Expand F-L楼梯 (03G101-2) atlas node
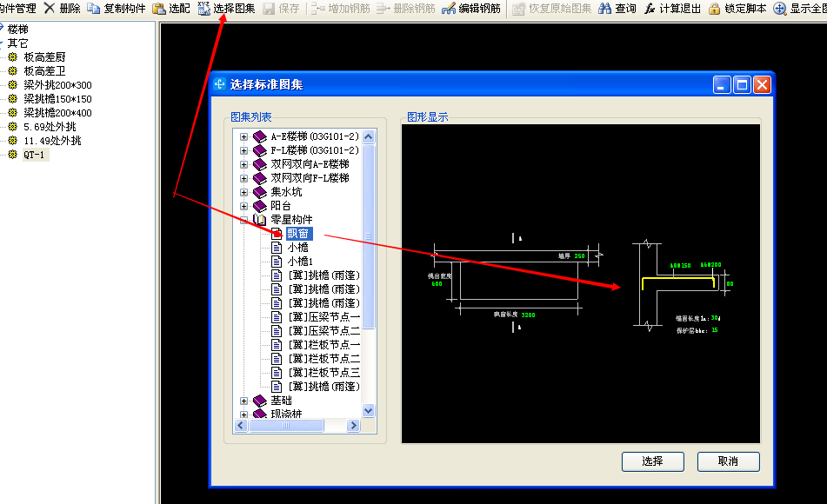The height and width of the screenshot is (504, 827). (243, 151)
